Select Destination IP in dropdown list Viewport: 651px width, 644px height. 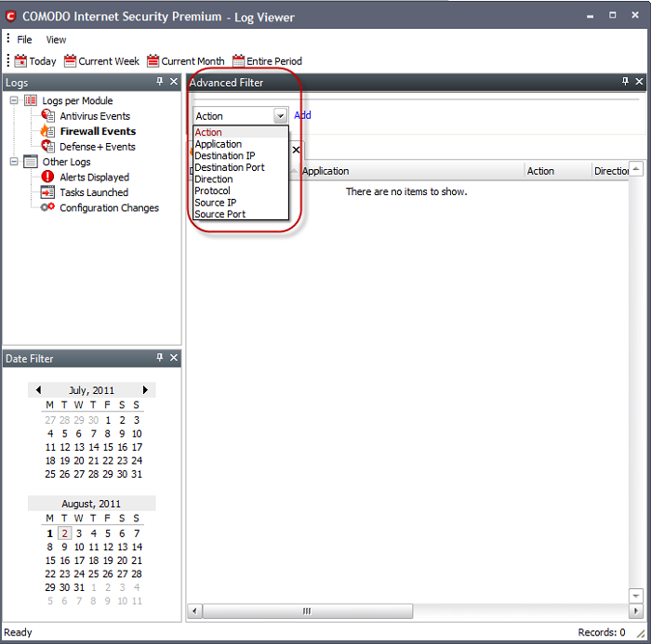coord(240,155)
